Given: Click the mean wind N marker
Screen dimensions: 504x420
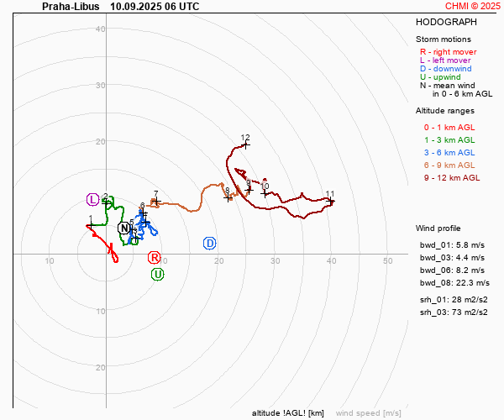Looking at the screenshot, I should pos(124,228).
